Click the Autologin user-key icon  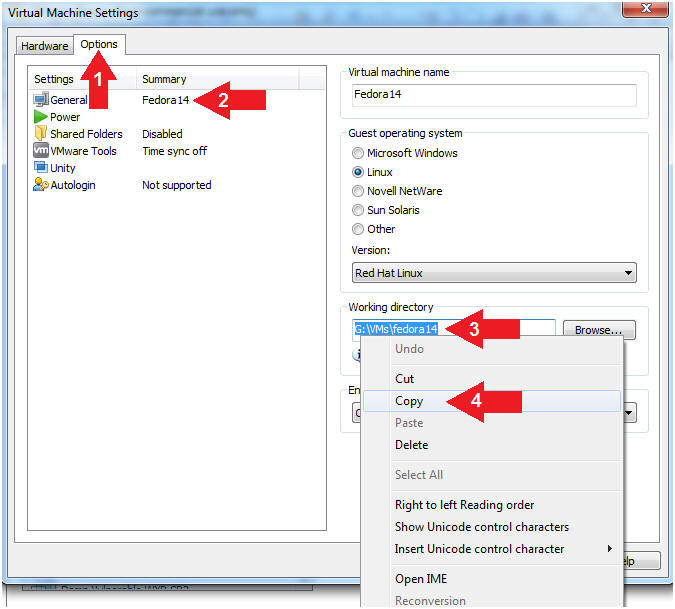pyautogui.click(x=41, y=185)
